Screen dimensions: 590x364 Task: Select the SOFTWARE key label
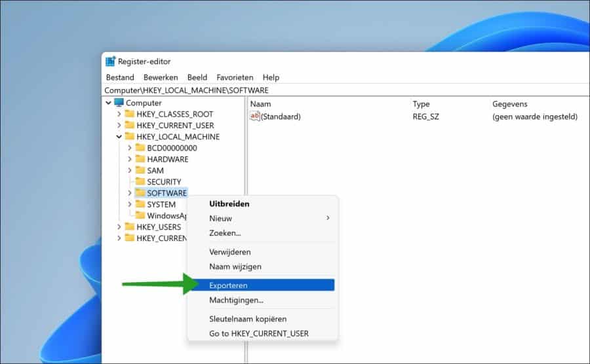pos(167,193)
